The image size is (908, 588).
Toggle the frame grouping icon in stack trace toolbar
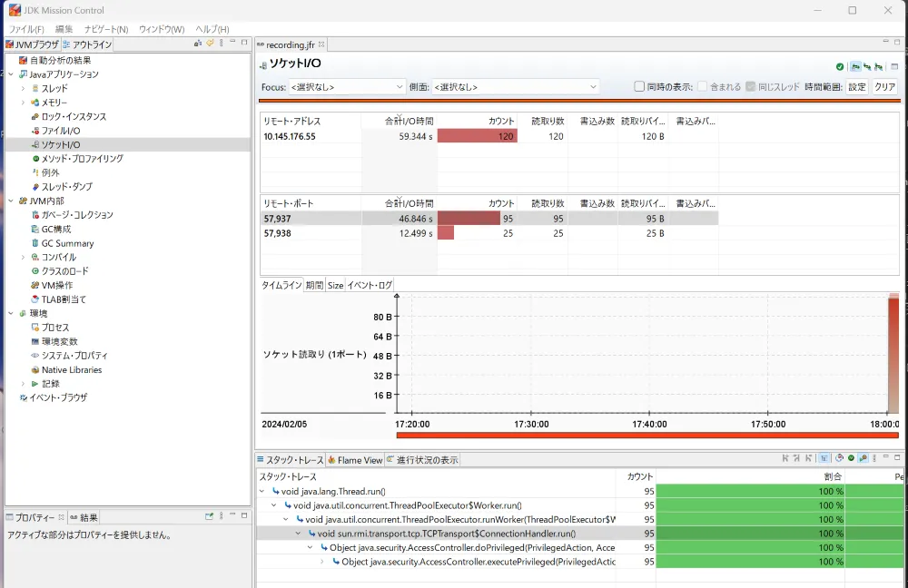coord(864,458)
